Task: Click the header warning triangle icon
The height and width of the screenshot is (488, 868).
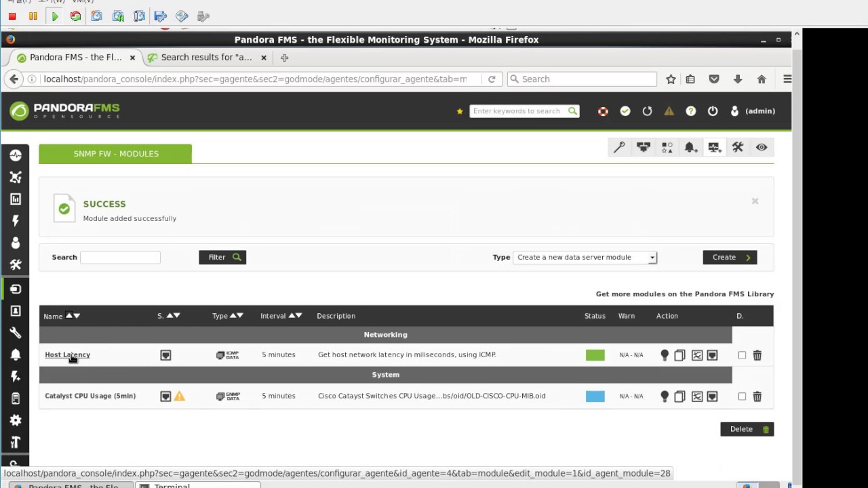Action: (x=669, y=111)
